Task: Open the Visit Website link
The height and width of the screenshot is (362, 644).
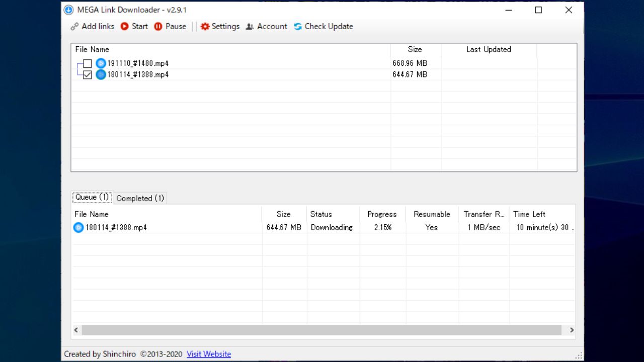Action: pos(209,354)
